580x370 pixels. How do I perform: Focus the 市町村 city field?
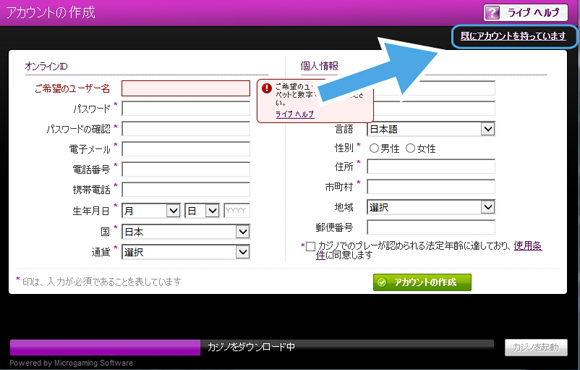tap(431, 187)
